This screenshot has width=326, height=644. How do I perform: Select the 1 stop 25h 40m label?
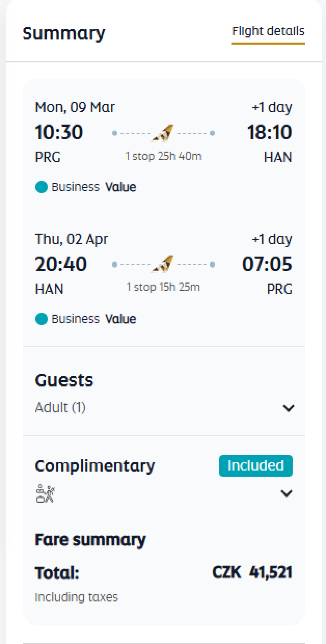pyautogui.click(x=163, y=156)
